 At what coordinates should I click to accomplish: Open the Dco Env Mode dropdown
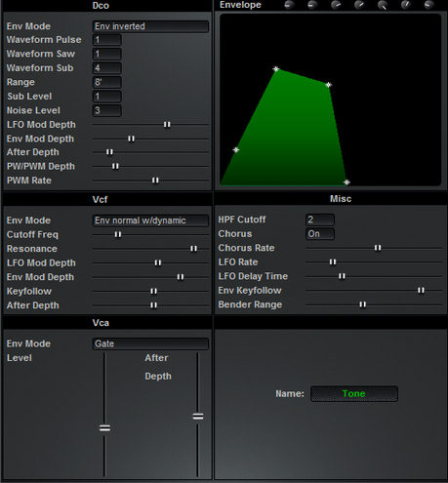click(150, 26)
